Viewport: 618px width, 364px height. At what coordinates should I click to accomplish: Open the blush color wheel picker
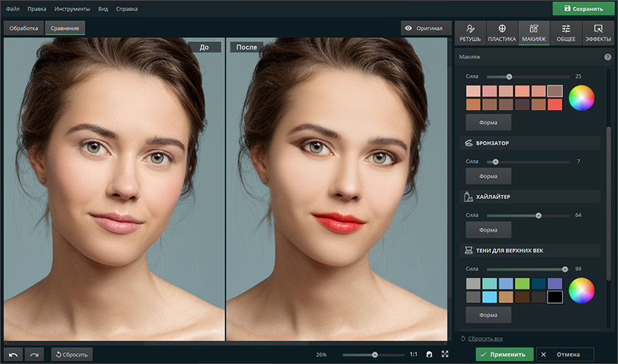(x=582, y=98)
